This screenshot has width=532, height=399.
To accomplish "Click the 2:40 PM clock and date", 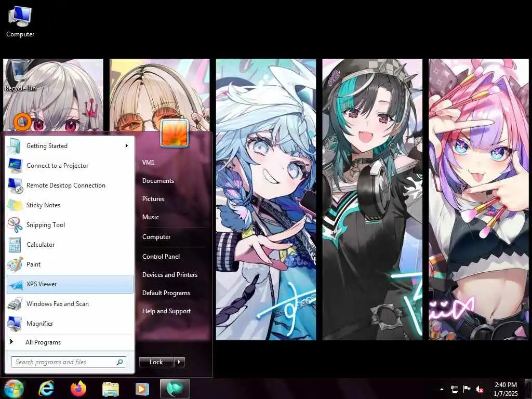I will tap(506, 389).
